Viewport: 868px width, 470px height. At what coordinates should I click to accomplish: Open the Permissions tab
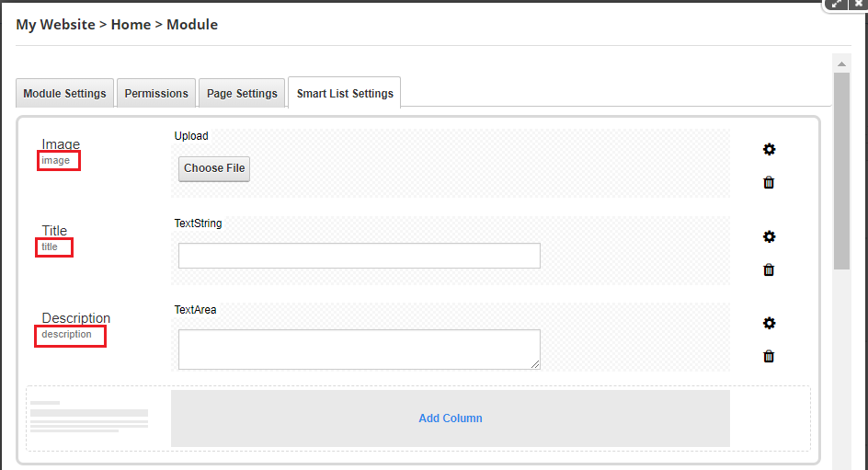click(x=156, y=93)
